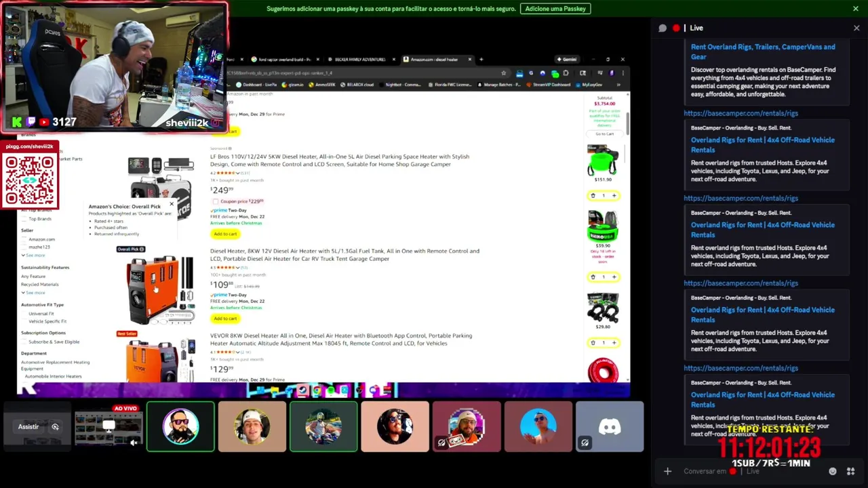
Task: Open the gleam.io bookmark
Action: pyautogui.click(x=292, y=85)
